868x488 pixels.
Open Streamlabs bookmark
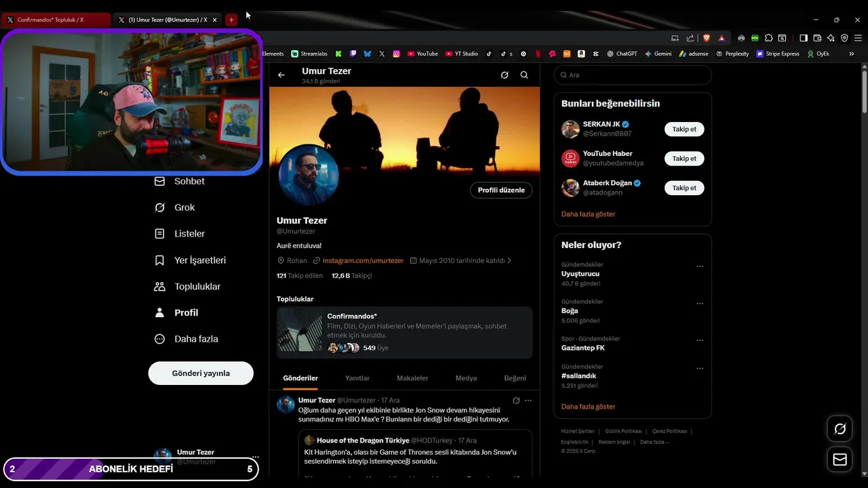point(309,54)
